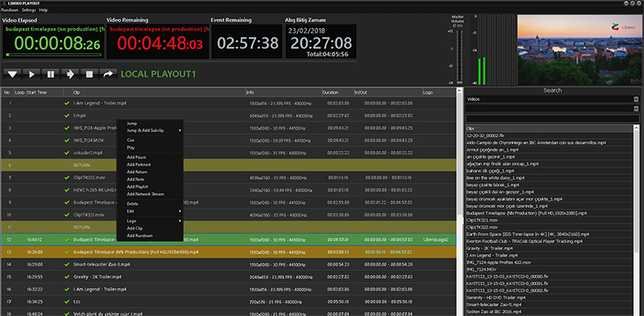Click the Clips list vertical scrollbar
Image resolution: width=644 pixels, height=316 pixels.
pos(636,221)
